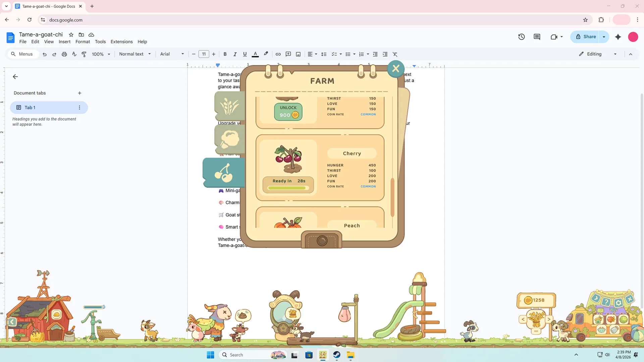The width and height of the screenshot is (644, 362).
Task: Toggle underline formatting
Action: (245, 54)
